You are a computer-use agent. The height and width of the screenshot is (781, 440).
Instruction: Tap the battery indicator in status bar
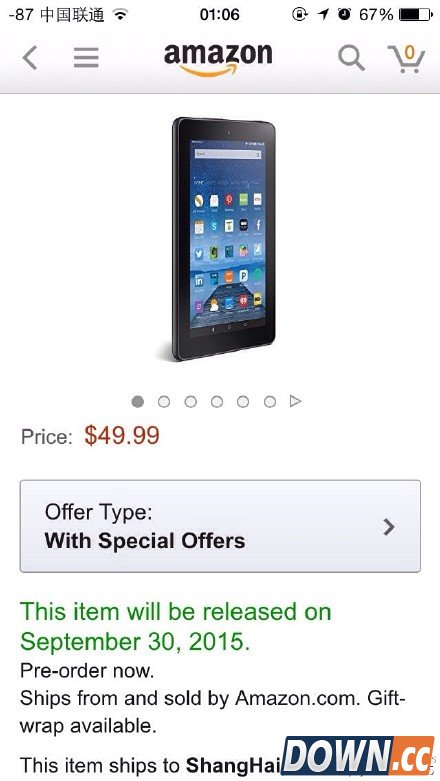[416, 15]
